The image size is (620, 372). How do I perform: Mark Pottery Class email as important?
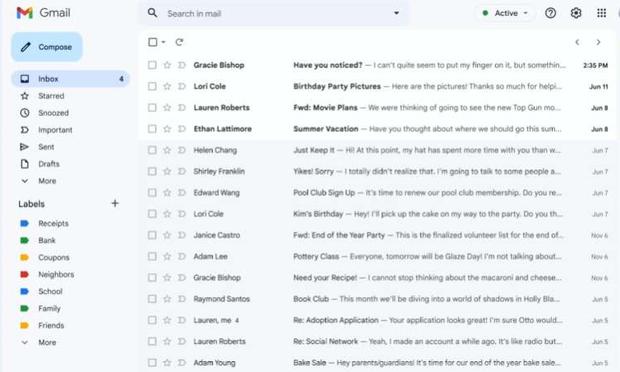(181, 256)
